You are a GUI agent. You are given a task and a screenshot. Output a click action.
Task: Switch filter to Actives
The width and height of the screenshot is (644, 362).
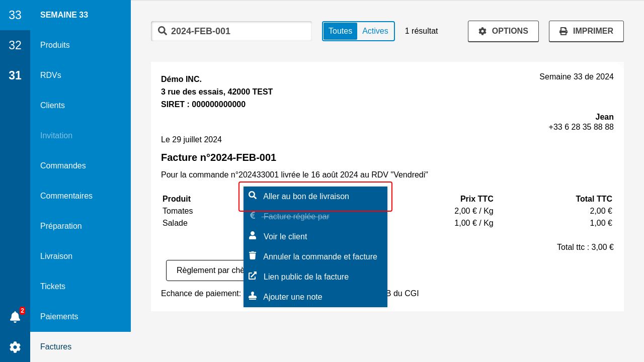(x=375, y=31)
